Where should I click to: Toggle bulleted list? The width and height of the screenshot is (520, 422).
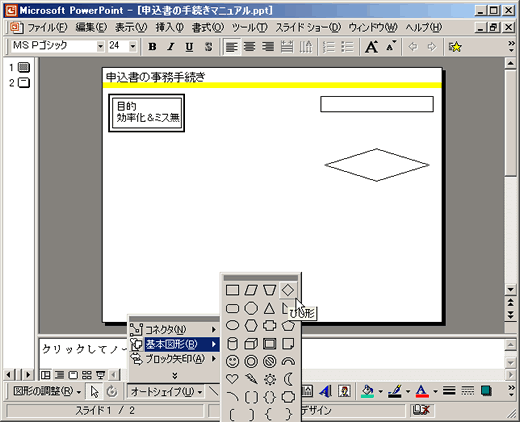pos(347,47)
